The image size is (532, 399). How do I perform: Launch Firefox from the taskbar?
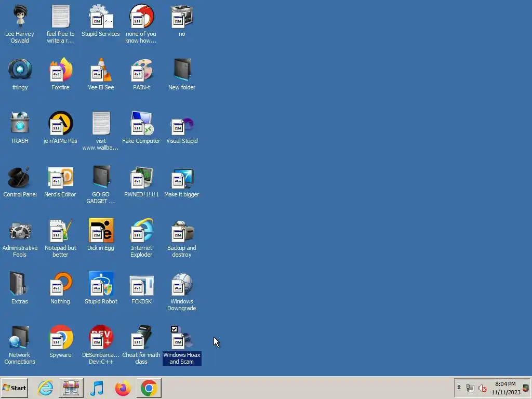pyautogui.click(x=123, y=388)
